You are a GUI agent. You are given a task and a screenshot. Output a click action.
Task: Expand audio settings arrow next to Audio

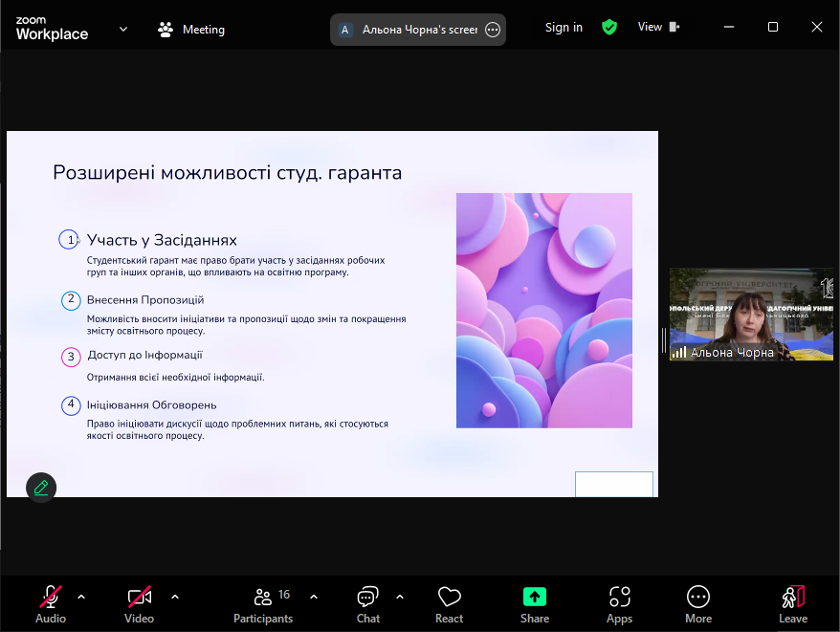[81, 597]
